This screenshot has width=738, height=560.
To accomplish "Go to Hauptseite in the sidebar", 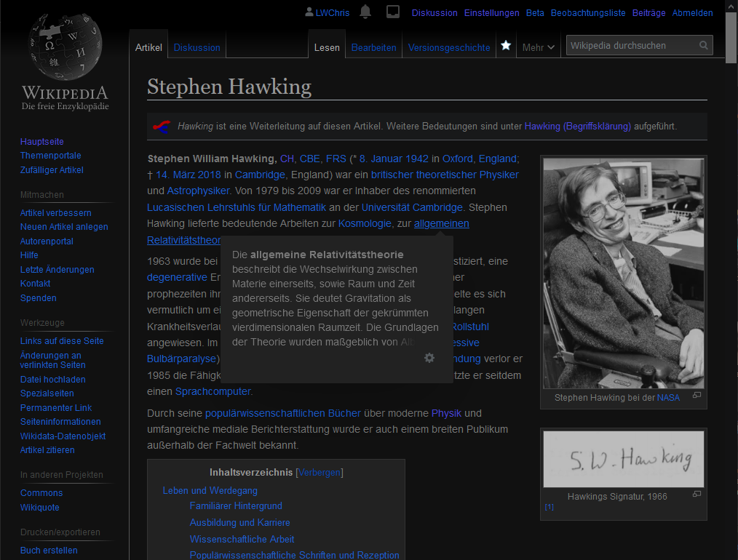I will coord(42,142).
